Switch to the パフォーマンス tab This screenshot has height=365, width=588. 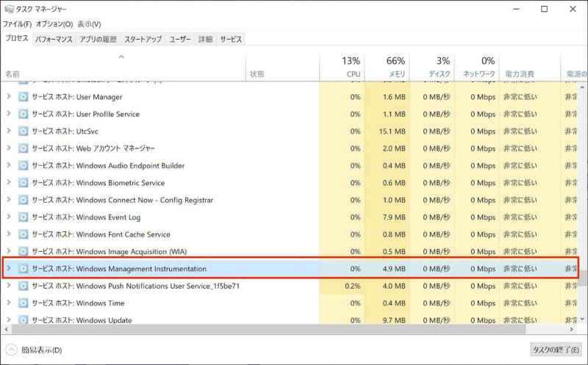pyautogui.click(x=54, y=39)
